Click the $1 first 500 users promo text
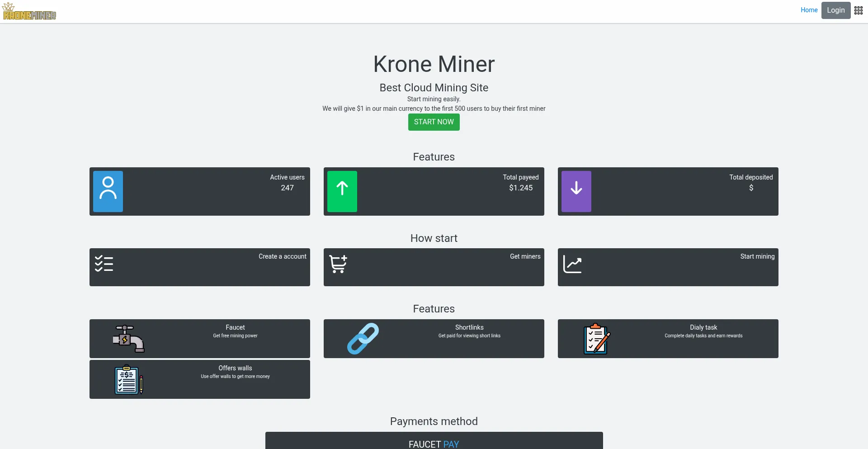This screenshot has width=868, height=449. 434,109
